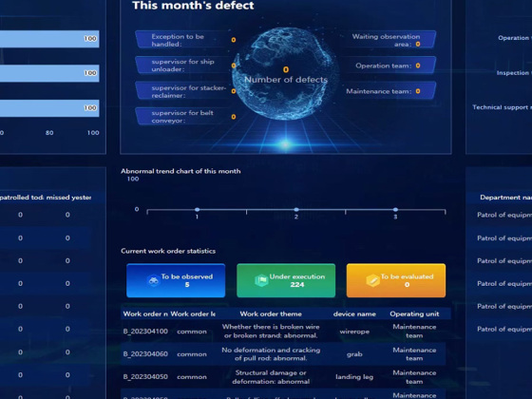Click the Current work order statistics heading
This screenshot has height=399, width=532.
pos(168,251)
